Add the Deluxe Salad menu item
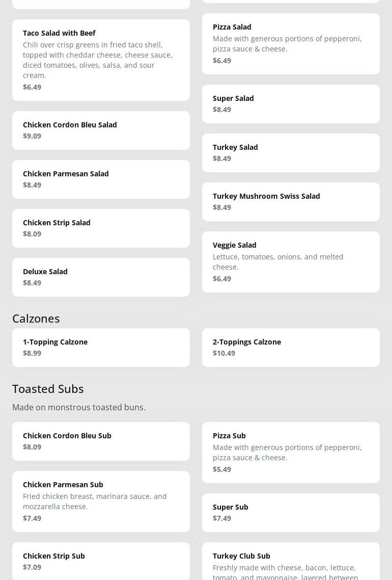 pos(101,277)
